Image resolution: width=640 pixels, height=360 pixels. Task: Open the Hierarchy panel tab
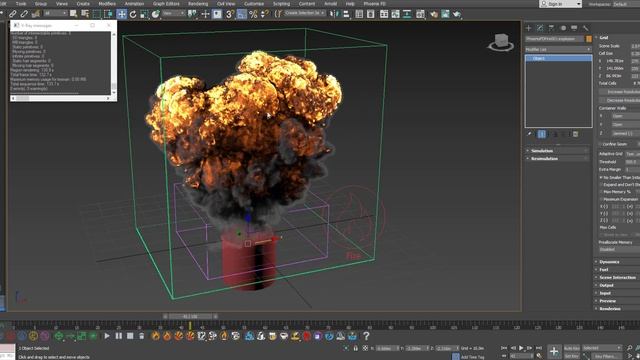point(551,28)
